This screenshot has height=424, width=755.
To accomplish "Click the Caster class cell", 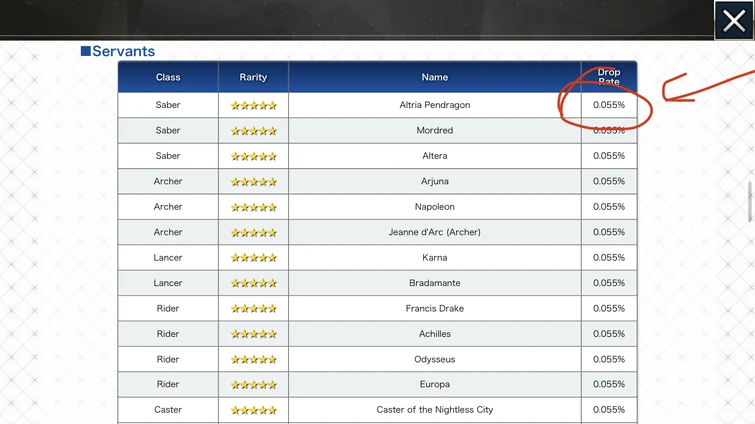I will tap(168, 410).
